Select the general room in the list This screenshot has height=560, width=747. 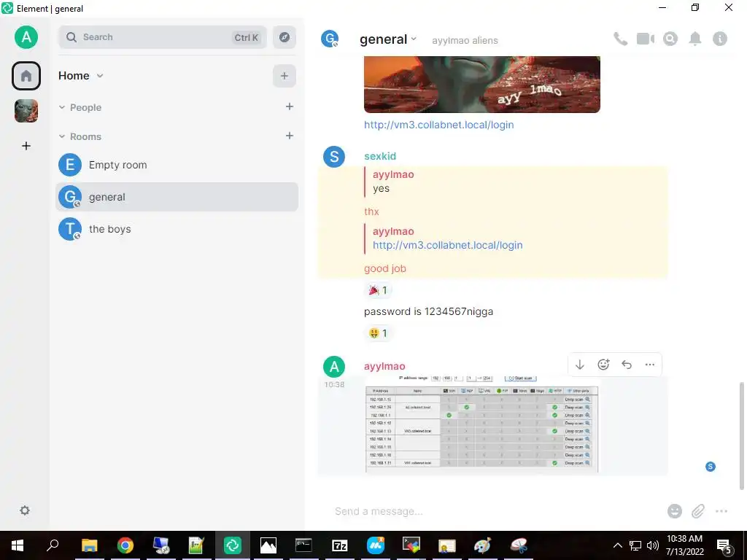177,197
